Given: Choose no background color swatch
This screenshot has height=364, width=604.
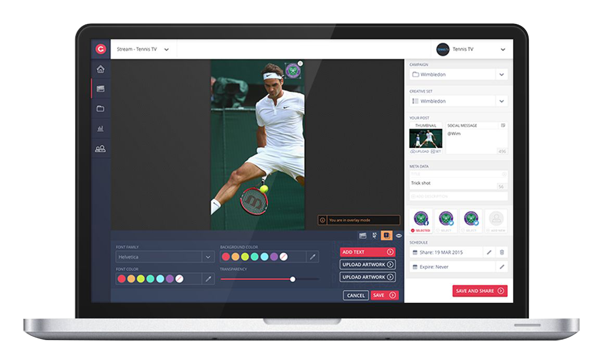Looking at the screenshot, I should click(x=283, y=257).
